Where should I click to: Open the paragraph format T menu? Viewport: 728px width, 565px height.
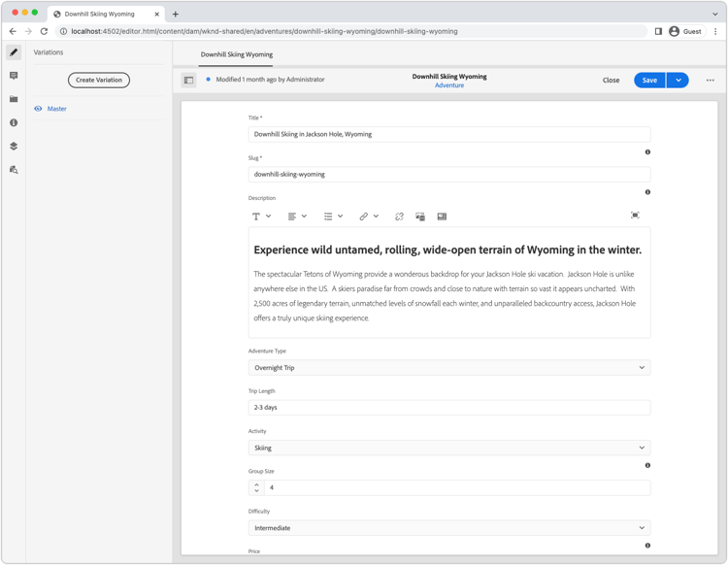coord(261,216)
